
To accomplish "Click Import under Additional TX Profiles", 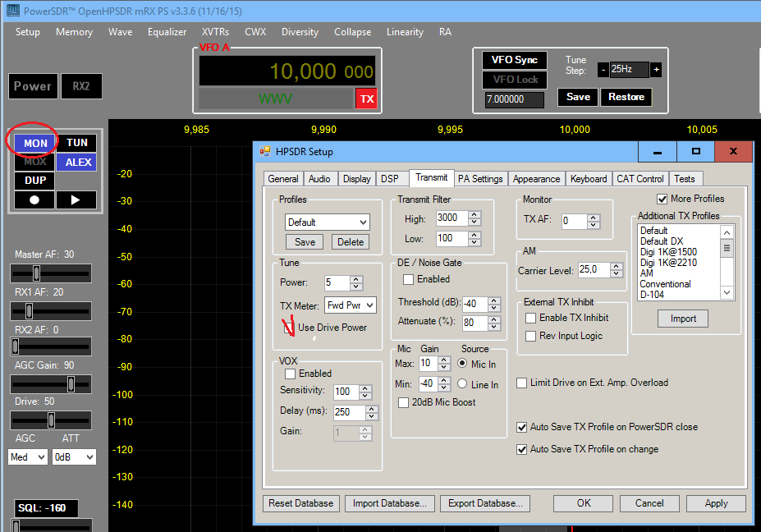I will click(683, 319).
